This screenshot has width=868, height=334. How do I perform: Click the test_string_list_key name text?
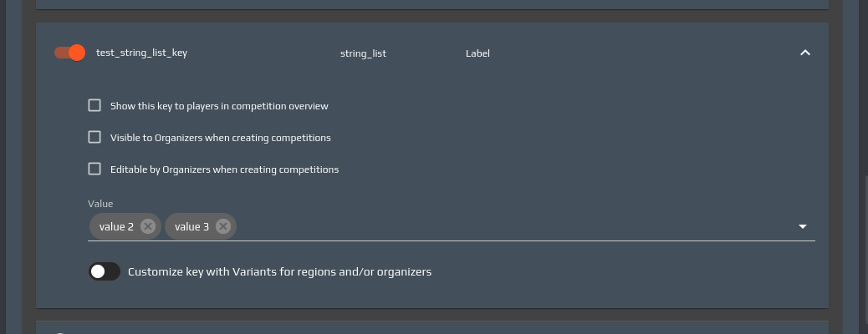point(142,53)
